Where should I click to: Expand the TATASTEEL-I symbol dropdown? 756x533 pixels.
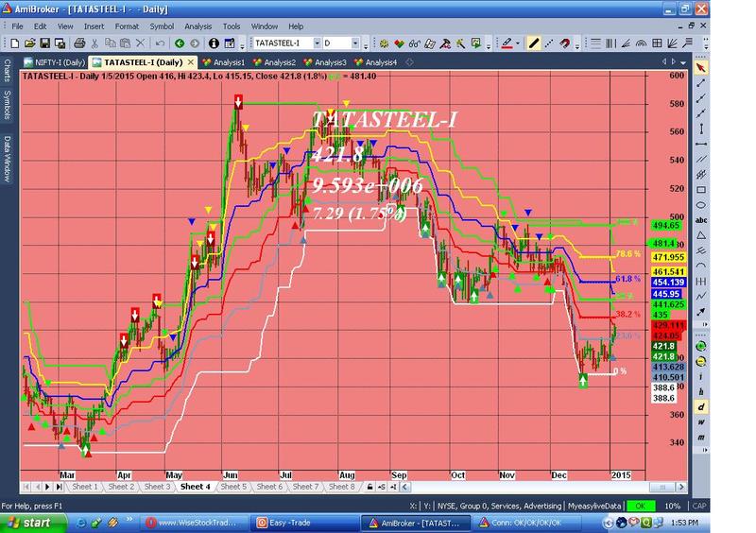(x=317, y=43)
